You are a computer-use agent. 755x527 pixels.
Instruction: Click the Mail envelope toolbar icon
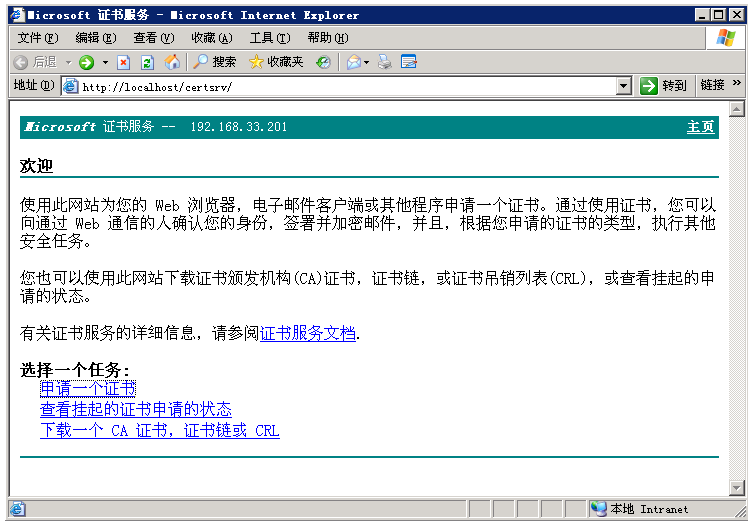[x=353, y=62]
